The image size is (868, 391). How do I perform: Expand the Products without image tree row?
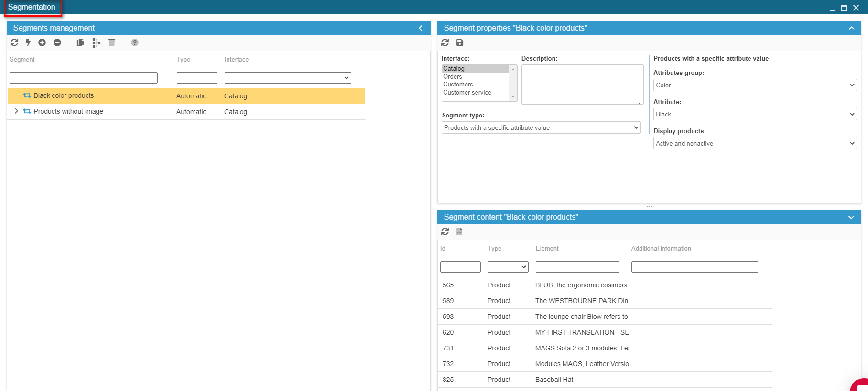tap(16, 111)
